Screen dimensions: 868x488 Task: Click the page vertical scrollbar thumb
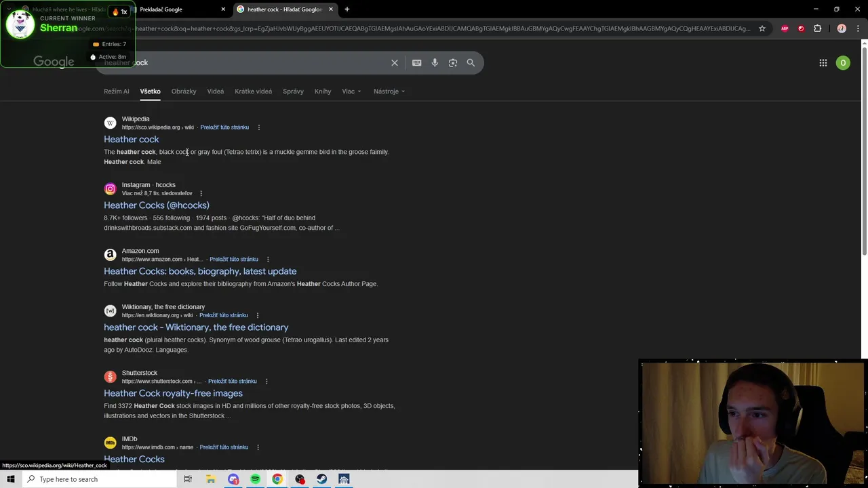coord(864,150)
